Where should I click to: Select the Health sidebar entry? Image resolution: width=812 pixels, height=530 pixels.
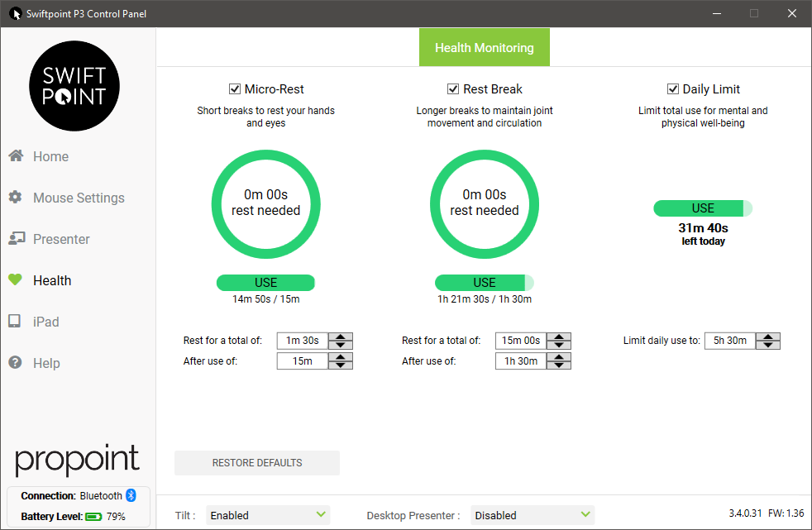[x=52, y=280]
